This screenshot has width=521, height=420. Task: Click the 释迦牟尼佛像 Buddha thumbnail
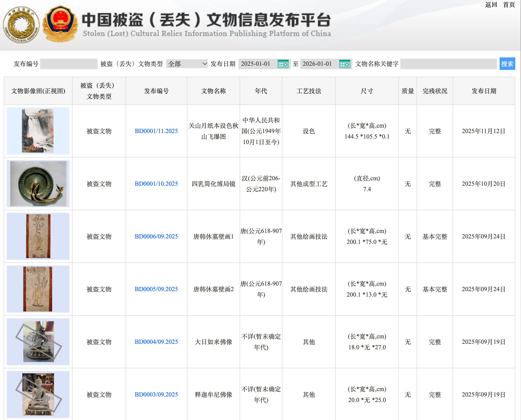(38, 394)
